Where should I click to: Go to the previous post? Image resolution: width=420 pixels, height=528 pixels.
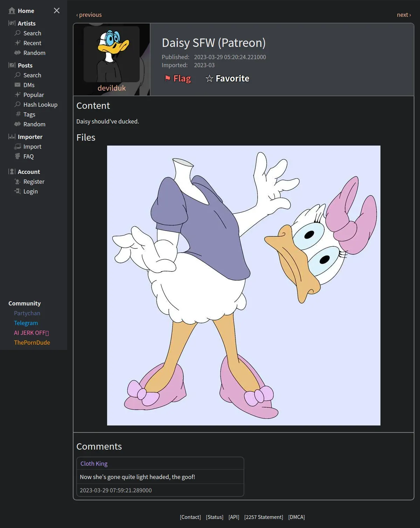click(89, 15)
